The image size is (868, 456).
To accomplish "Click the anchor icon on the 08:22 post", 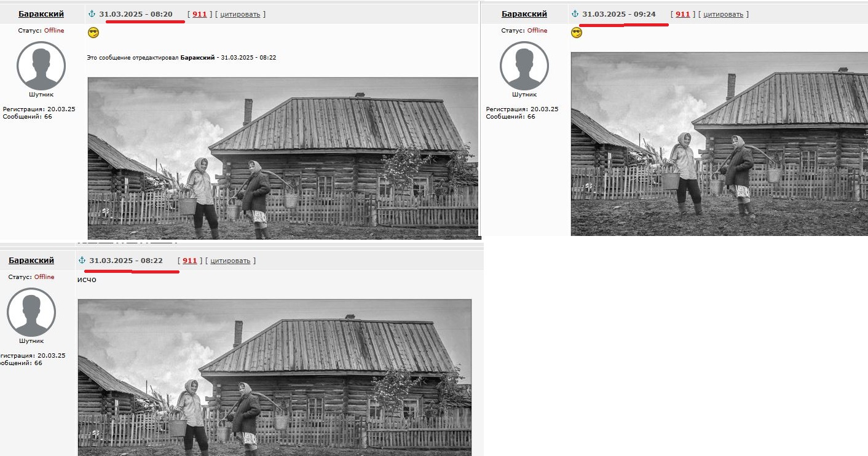I will tap(82, 261).
